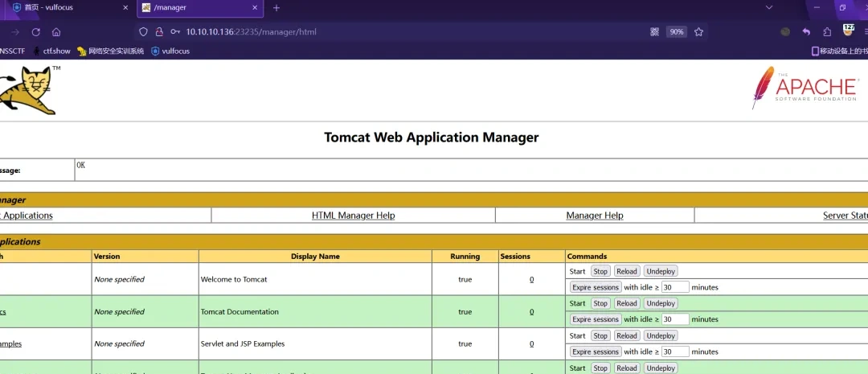Go to browser home page icon

tap(56, 32)
